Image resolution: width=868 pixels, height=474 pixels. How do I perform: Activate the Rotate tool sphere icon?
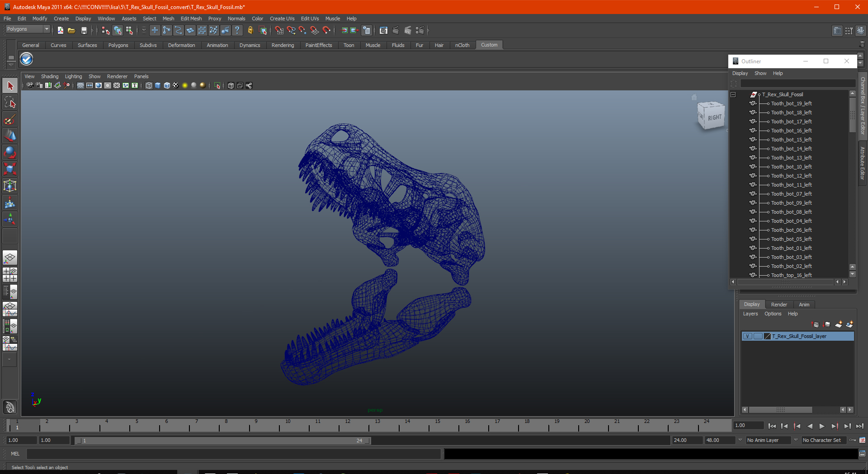tap(10, 153)
